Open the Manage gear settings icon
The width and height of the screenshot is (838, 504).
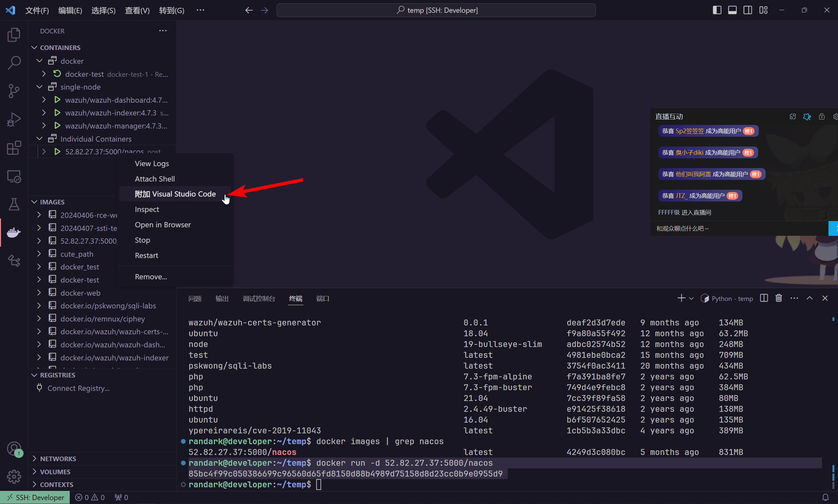[14, 477]
